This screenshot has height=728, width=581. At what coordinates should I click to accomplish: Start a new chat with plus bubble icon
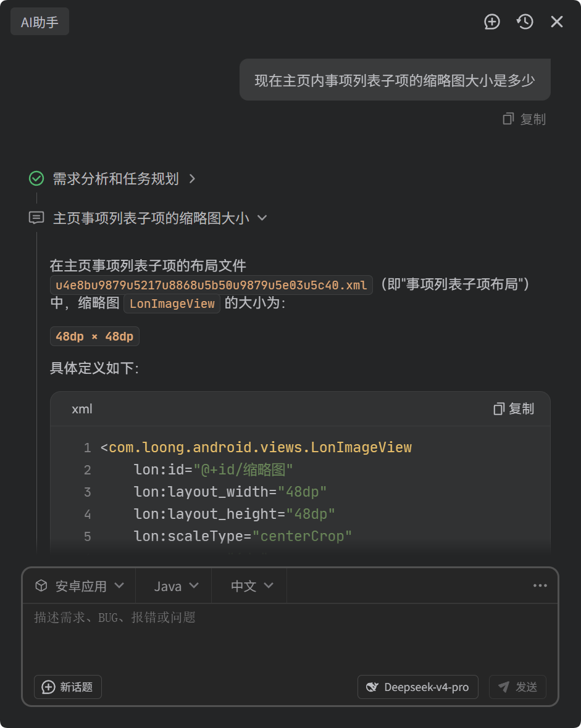click(x=491, y=22)
